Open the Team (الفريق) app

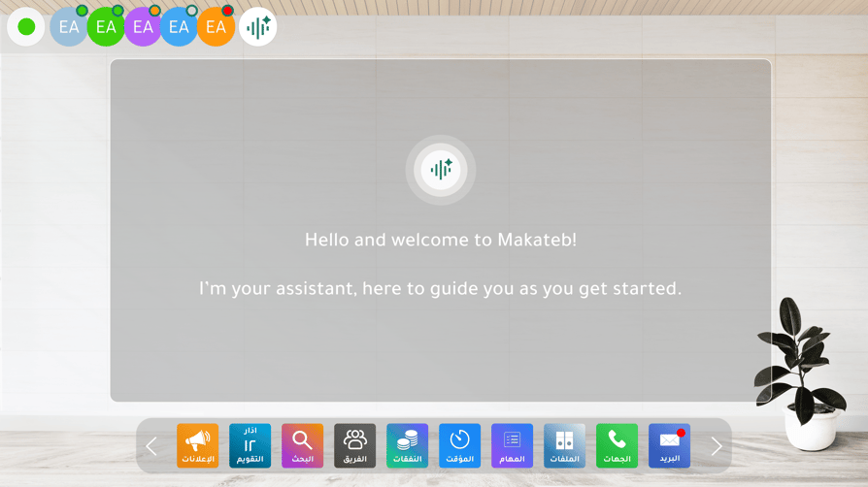[x=354, y=445]
